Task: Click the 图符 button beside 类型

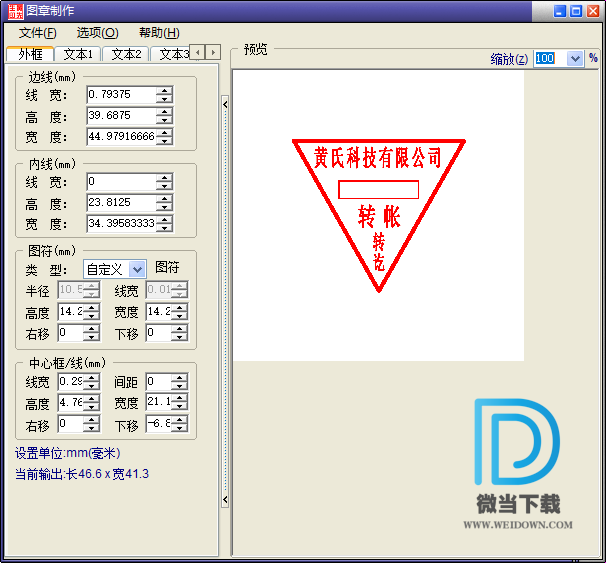Action: [x=167, y=267]
